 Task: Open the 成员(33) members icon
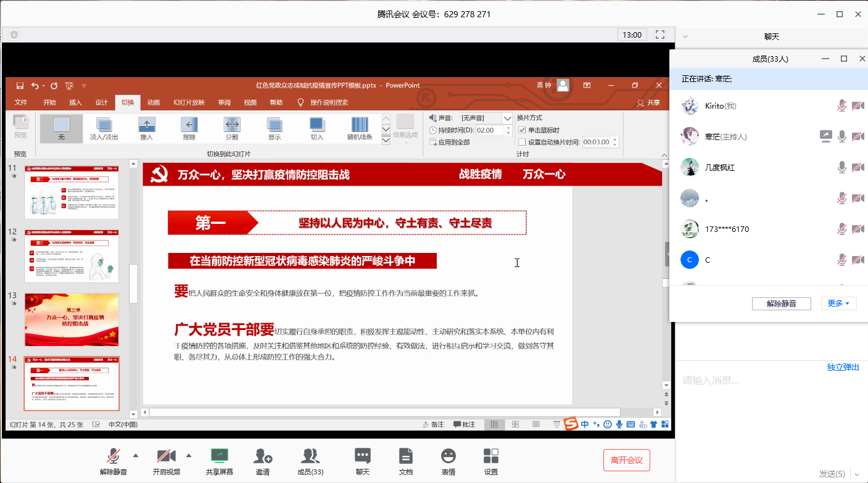(310, 456)
